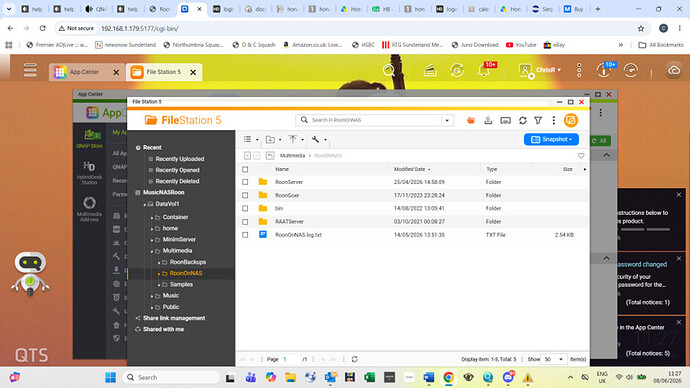This screenshot has height=388, width=690.
Task: Tick the checkbox for RoonGoer
Action: pos(245,195)
